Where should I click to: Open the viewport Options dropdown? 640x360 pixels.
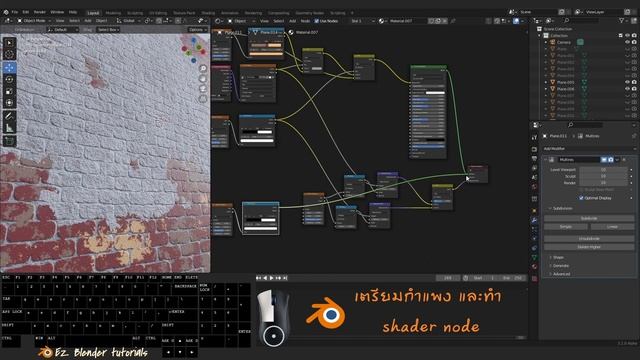pos(198,30)
